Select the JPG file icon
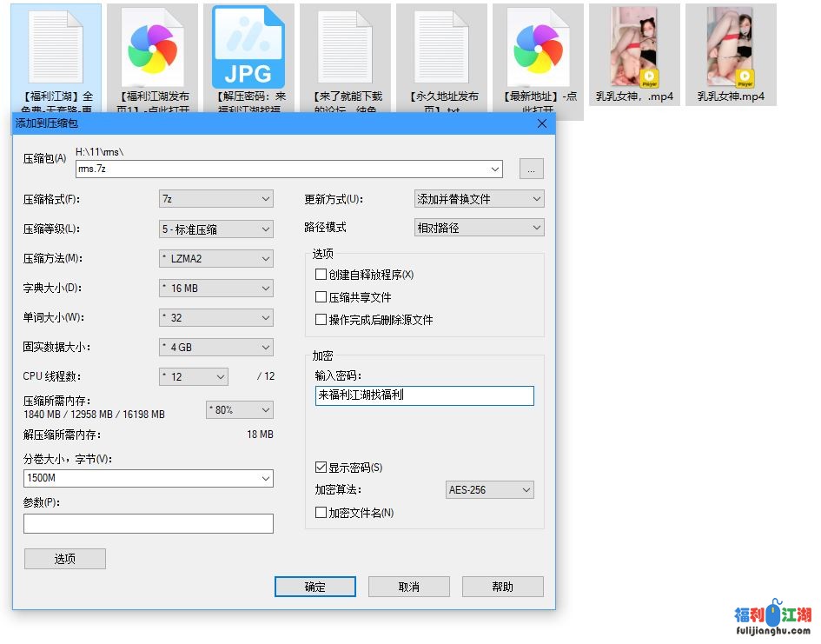 pyautogui.click(x=248, y=47)
